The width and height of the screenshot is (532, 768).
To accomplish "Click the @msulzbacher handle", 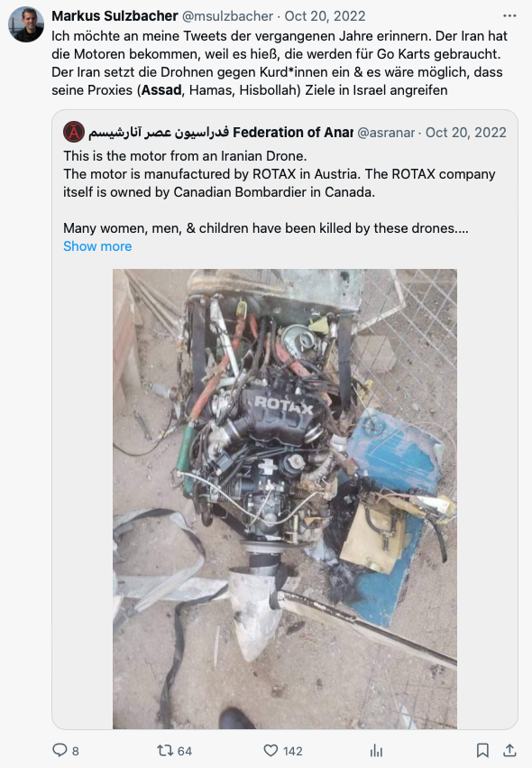I will [227, 15].
